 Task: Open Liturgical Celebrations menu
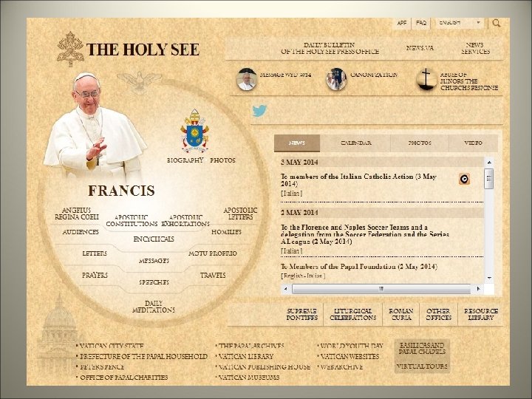[353, 315]
